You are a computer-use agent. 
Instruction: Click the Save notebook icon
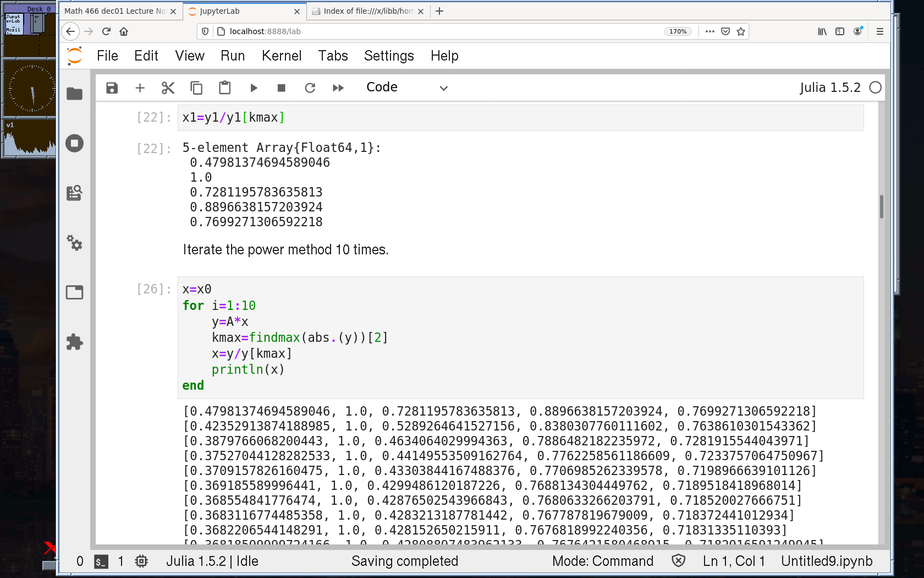112,88
